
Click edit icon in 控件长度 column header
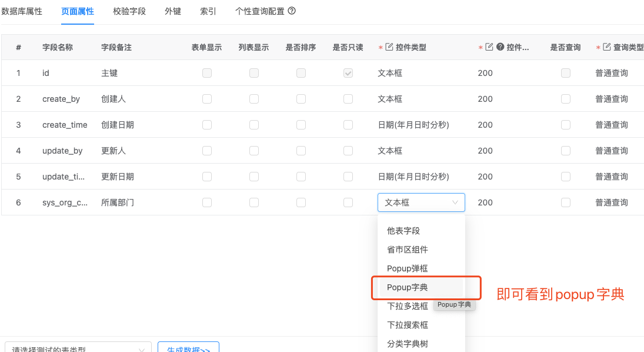489,48
